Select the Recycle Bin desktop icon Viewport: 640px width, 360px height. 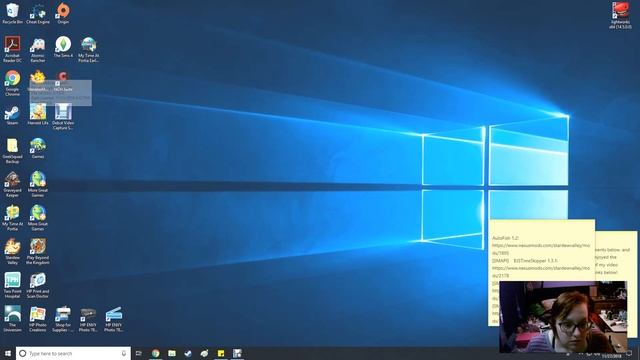(x=12, y=13)
